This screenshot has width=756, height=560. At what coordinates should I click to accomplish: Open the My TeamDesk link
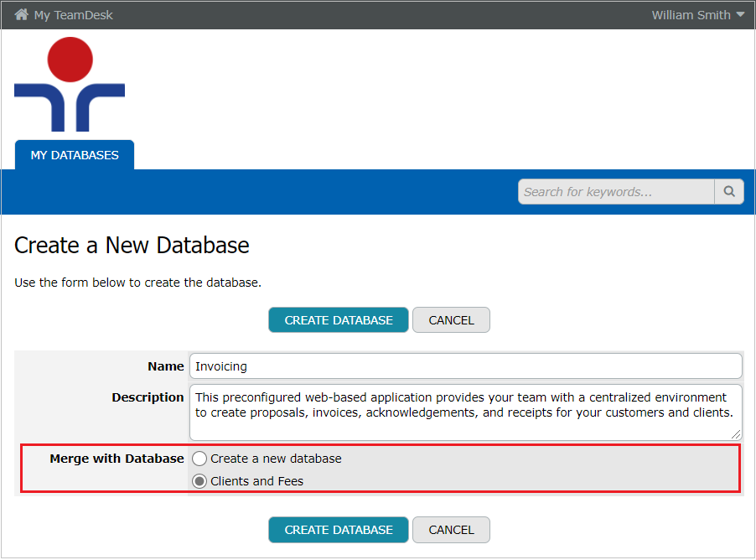[73, 15]
